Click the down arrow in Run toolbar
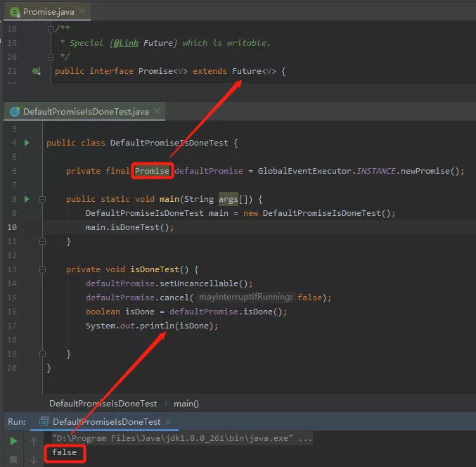Screen dimensions: 476x467 [x=34, y=460]
